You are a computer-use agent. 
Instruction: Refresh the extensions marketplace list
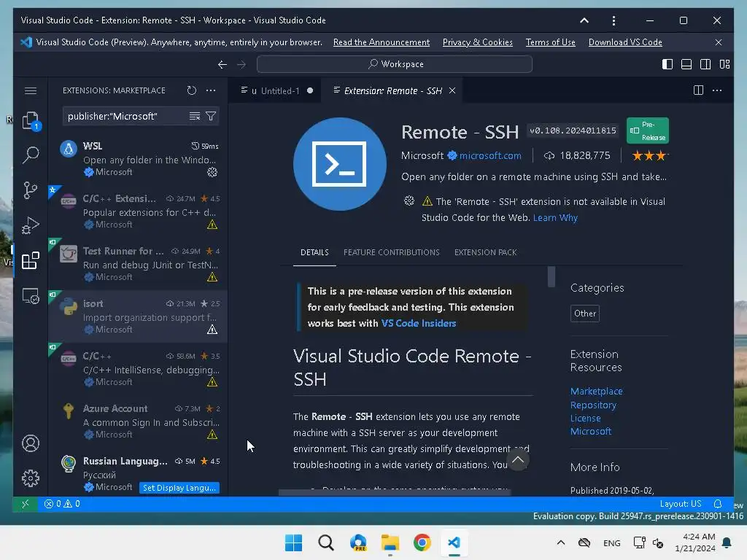click(x=192, y=90)
